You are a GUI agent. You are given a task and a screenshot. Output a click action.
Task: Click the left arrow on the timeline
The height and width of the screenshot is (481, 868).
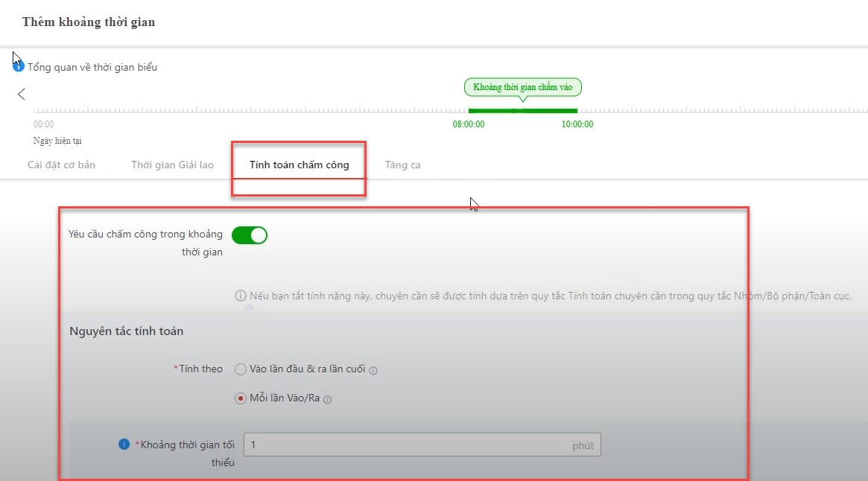22,94
